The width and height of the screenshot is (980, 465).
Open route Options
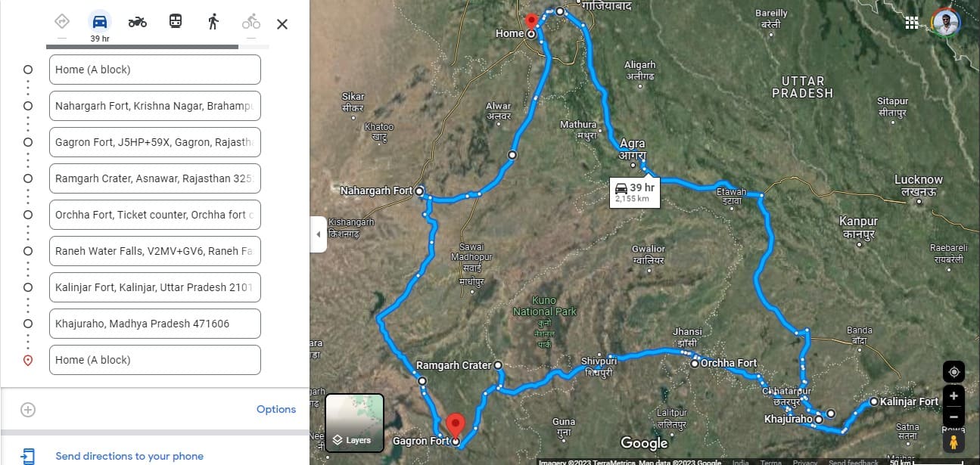click(x=276, y=409)
